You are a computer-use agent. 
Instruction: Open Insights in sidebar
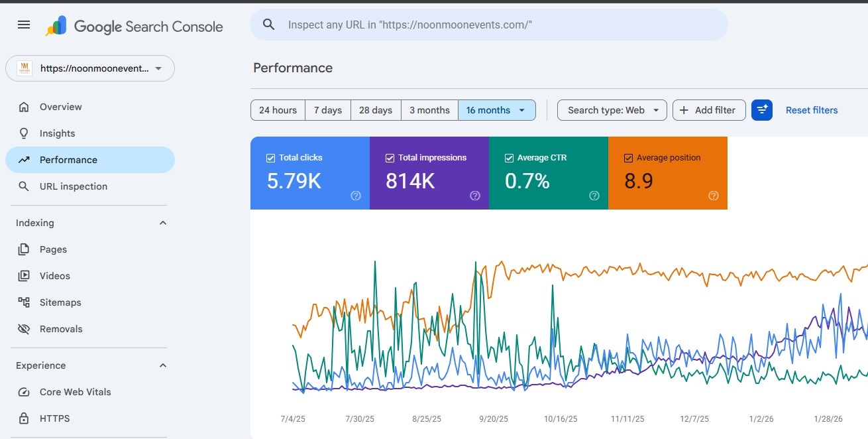point(90,133)
